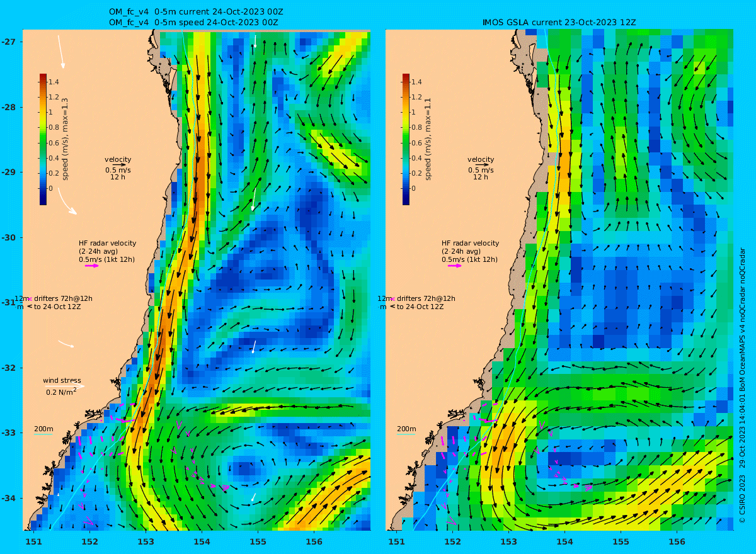Click the vertical CSIRO 2023 copyright text
The width and height of the screenshot is (756, 554).
coord(742,386)
